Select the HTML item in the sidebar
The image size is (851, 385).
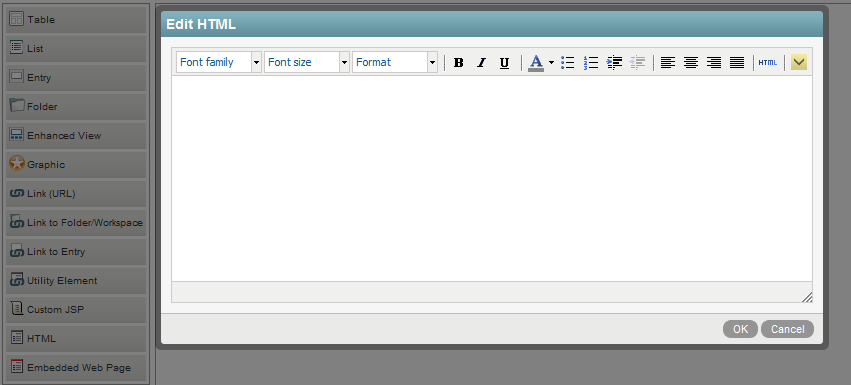coord(76,339)
